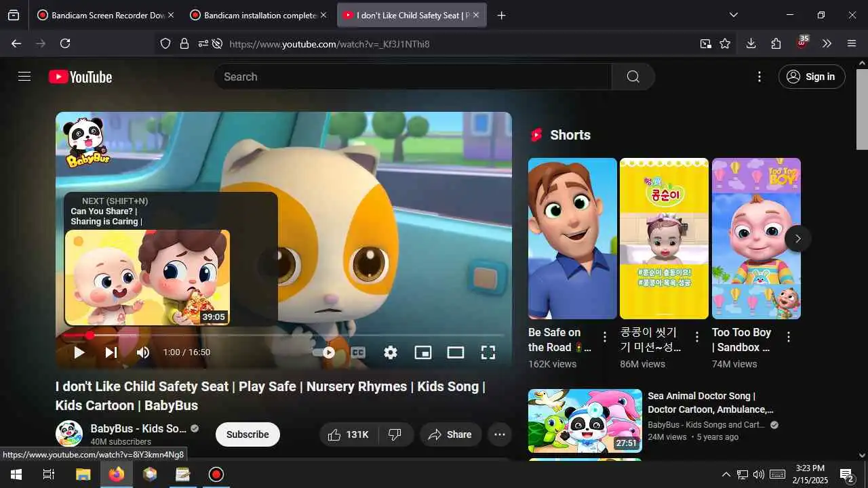The height and width of the screenshot is (488, 868).
Task: Switch to theater mode
Action: point(456,352)
